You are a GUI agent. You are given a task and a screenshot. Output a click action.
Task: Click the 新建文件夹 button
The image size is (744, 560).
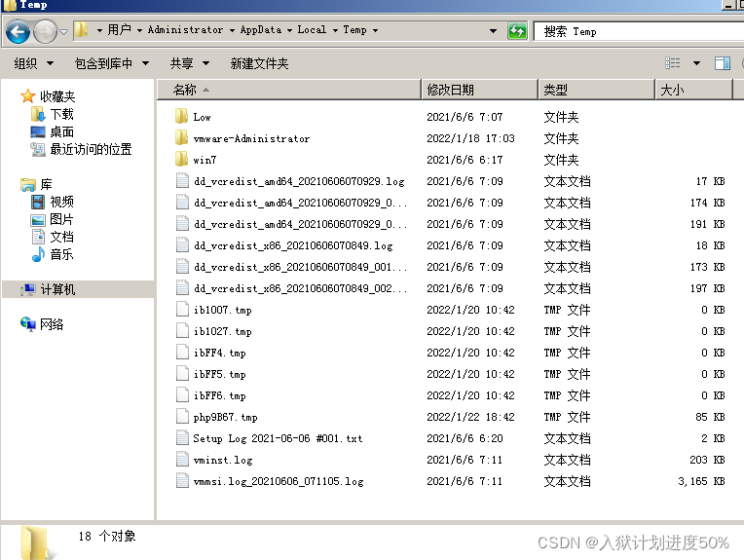(259, 63)
